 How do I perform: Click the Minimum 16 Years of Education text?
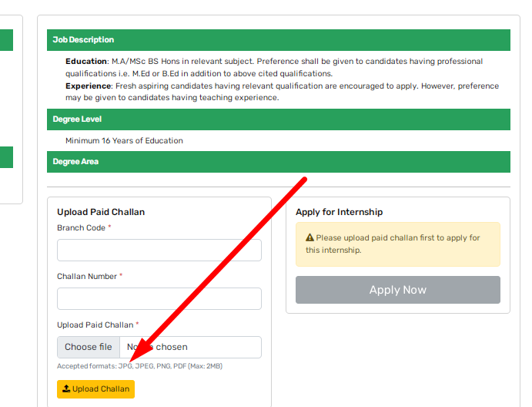[124, 141]
